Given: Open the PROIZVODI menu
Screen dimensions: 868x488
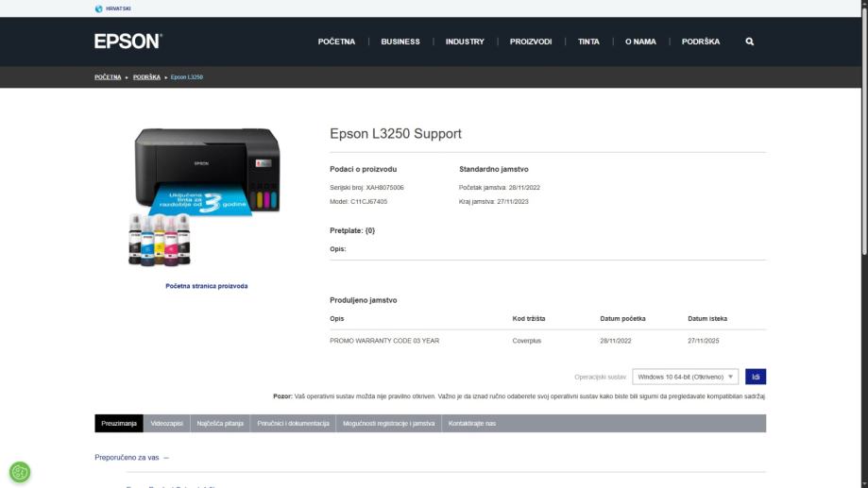Looking at the screenshot, I should coord(531,42).
